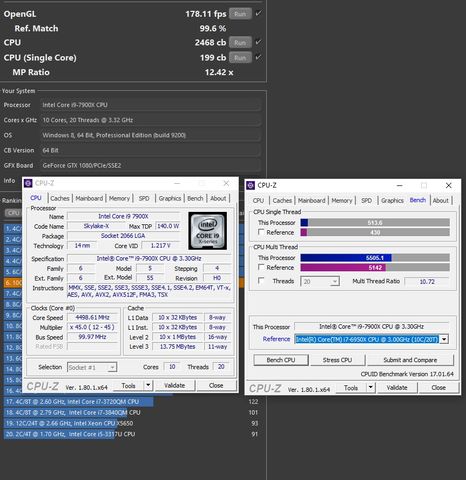466x480 pixels.
Task: Click CPU-Z app icon in left window title bar
Action: click(x=28, y=183)
